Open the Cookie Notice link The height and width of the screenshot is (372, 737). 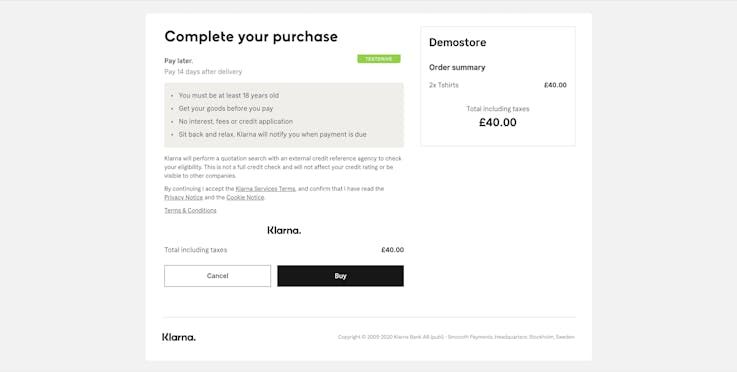pyautogui.click(x=245, y=198)
